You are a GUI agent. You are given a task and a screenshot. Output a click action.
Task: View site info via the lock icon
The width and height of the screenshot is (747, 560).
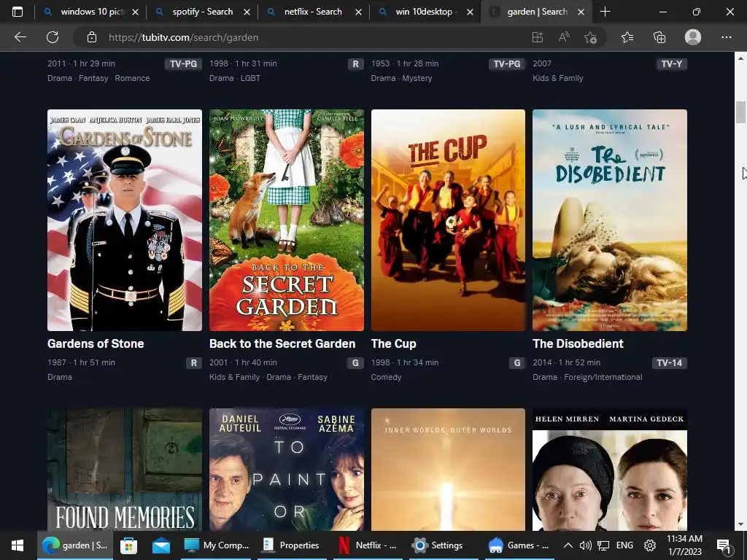pyautogui.click(x=92, y=37)
